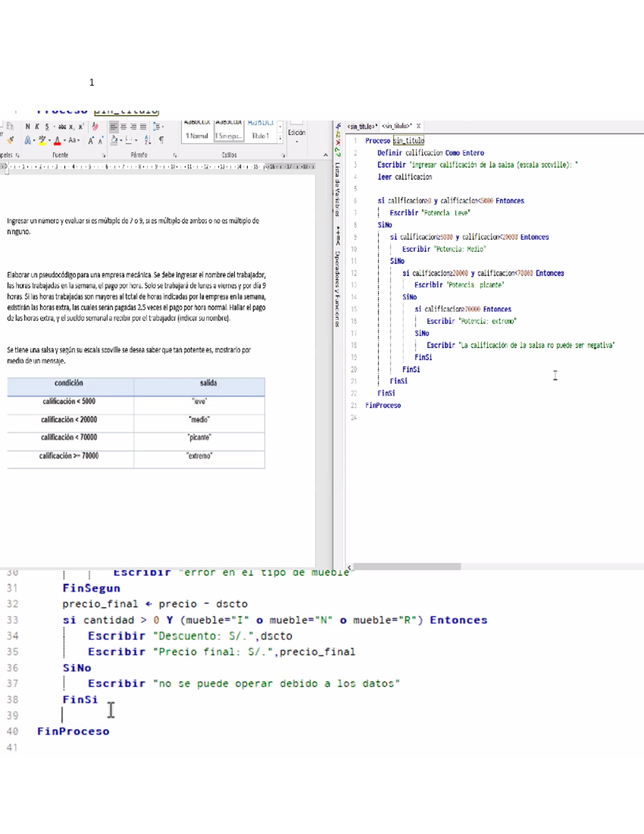Screen dimensions: 644x834
Task: Center align the paragraph
Action: 123,127
